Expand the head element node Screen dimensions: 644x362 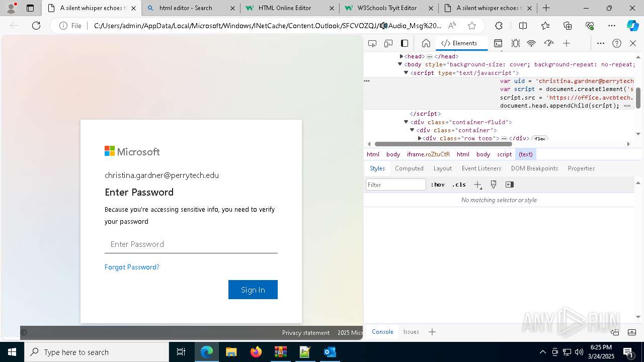coord(401,56)
